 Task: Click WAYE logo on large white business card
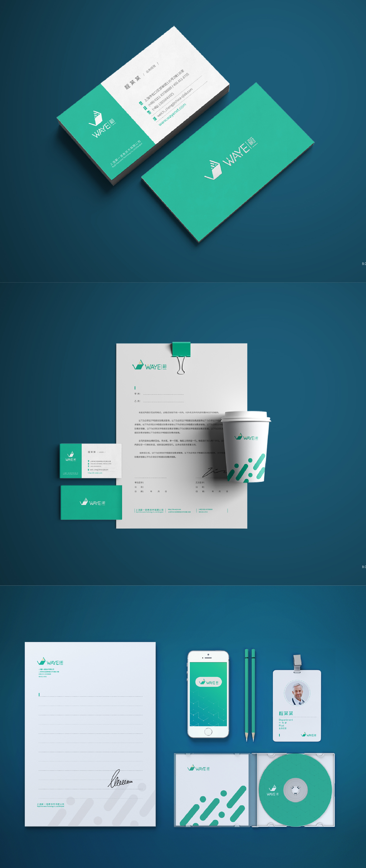tap(103, 124)
